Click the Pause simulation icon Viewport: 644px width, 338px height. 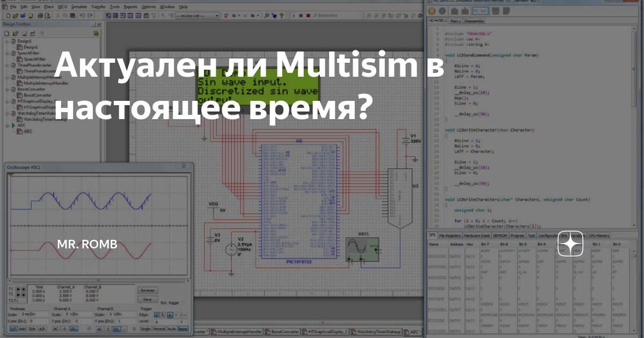coord(301,15)
